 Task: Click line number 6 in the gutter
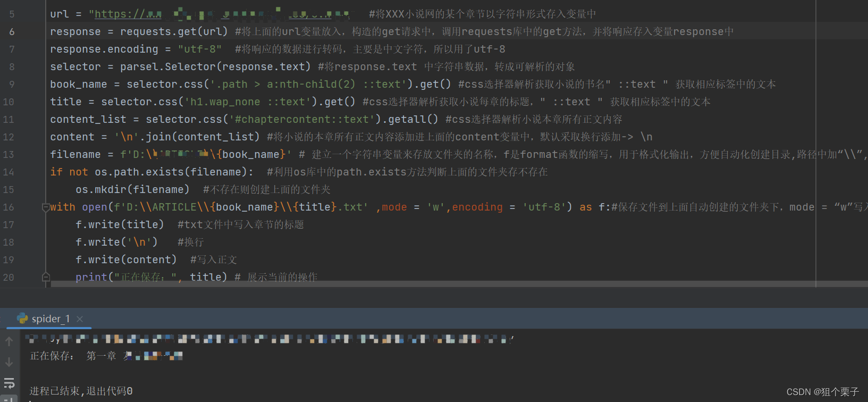[12, 32]
